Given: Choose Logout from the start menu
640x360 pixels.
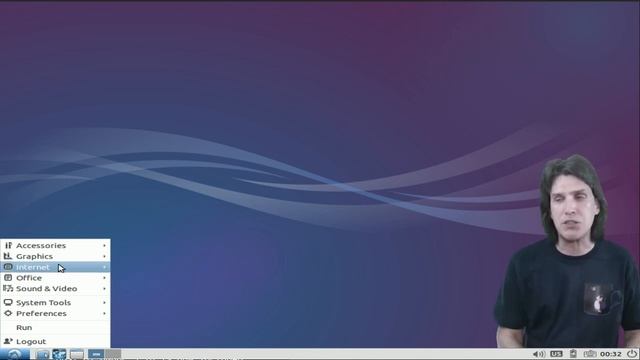Looking at the screenshot, I should coord(55,341).
